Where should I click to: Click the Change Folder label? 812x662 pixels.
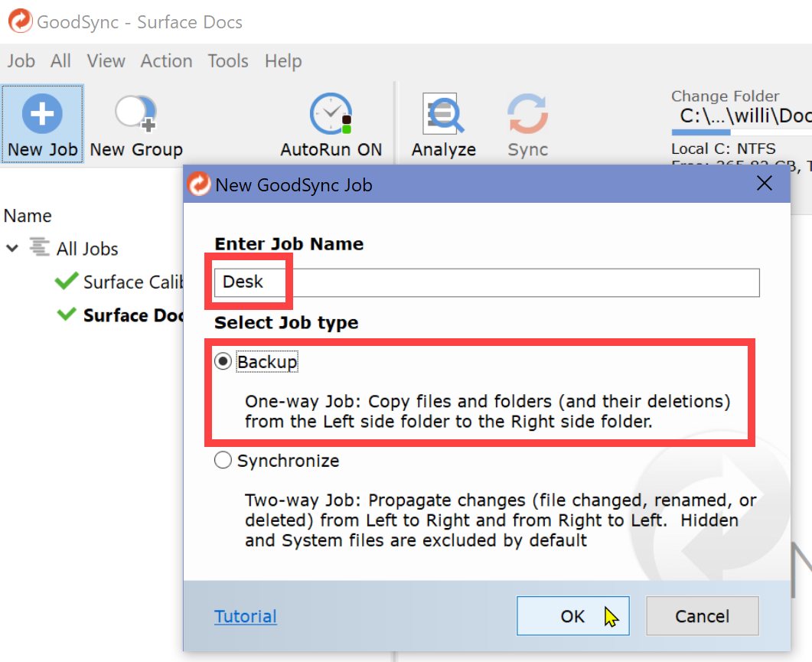(725, 96)
